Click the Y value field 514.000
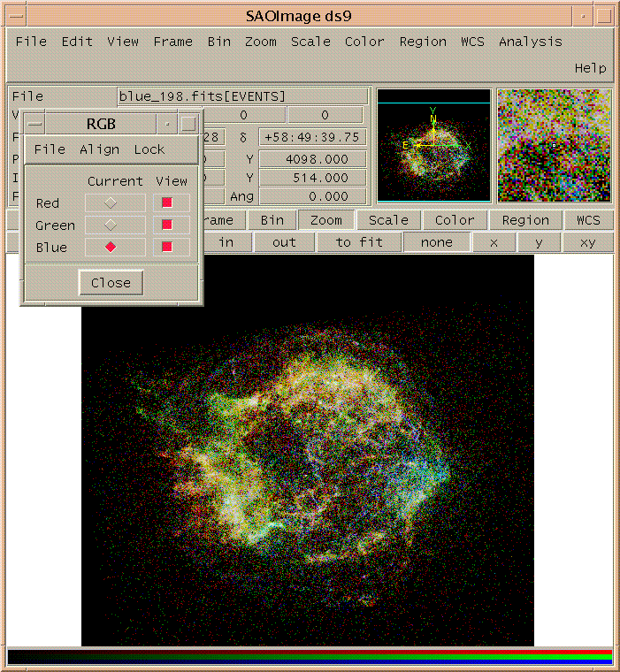Image resolution: width=620 pixels, height=672 pixels. (x=312, y=178)
